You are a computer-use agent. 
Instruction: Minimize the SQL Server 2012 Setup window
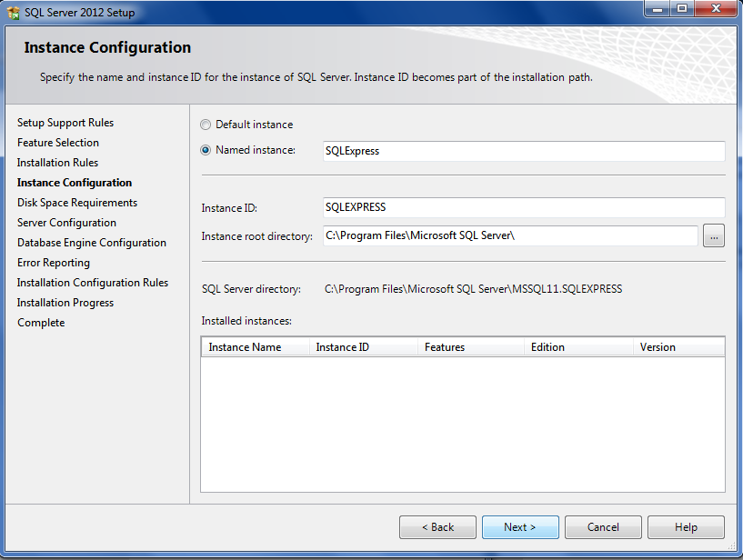(658, 8)
